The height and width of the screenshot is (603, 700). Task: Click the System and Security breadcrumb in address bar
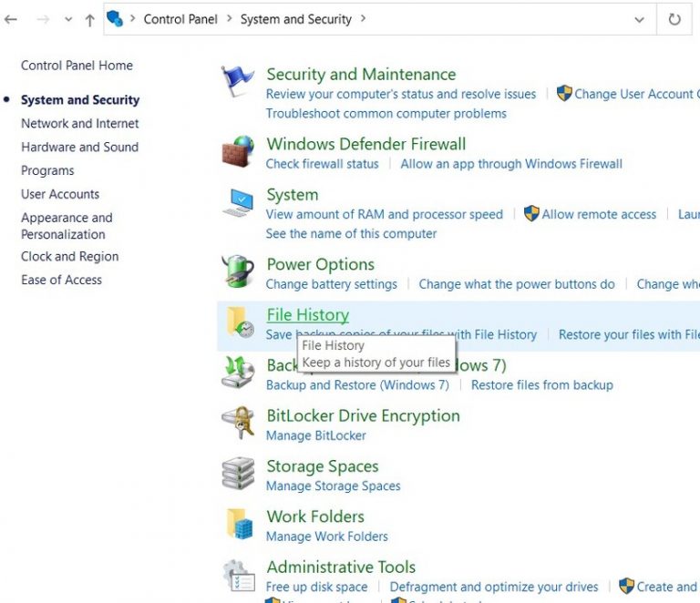coord(295,19)
